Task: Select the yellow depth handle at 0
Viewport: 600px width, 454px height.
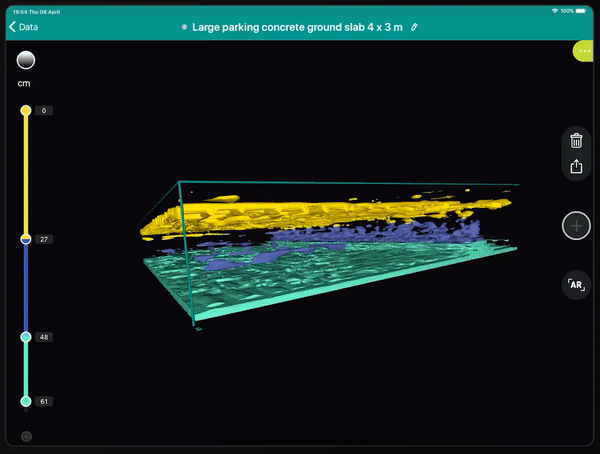Action: 26,111
